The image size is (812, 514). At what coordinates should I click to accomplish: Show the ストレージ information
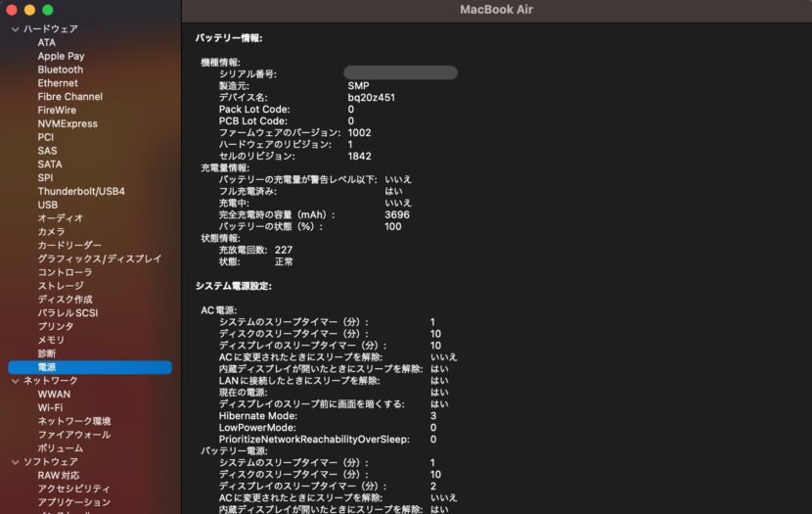click(61, 286)
